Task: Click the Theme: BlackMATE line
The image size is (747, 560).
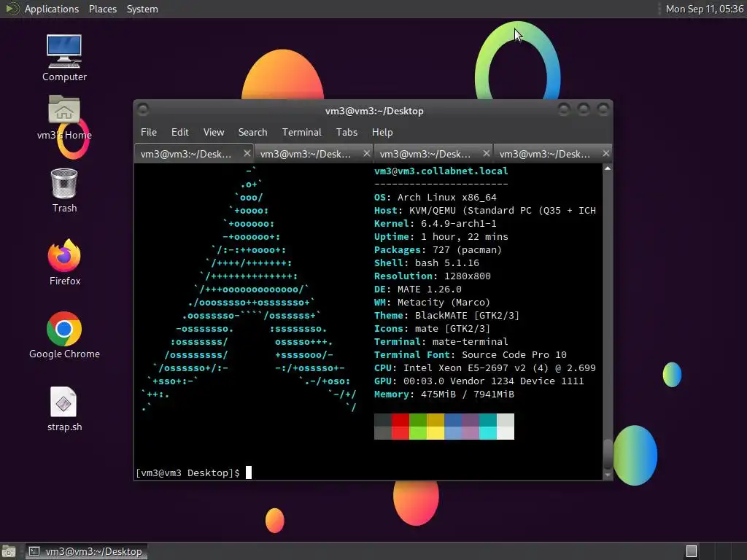Action: point(447,315)
